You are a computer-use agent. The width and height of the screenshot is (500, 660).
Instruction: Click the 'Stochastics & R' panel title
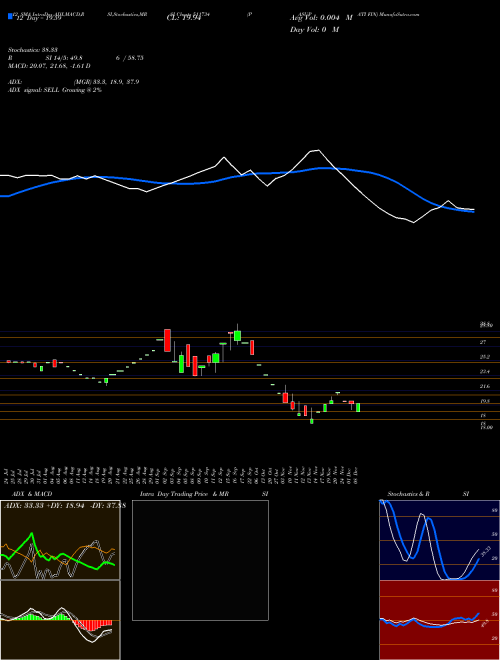409,494
